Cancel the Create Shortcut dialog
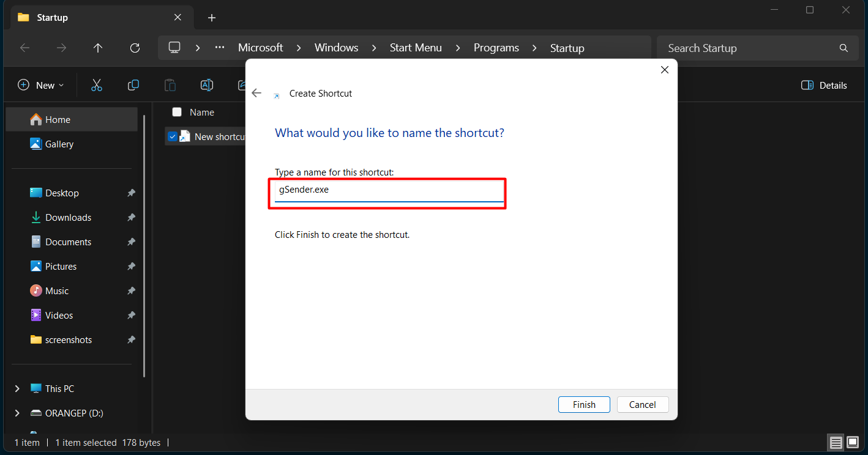The height and width of the screenshot is (455, 868). pyautogui.click(x=642, y=404)
